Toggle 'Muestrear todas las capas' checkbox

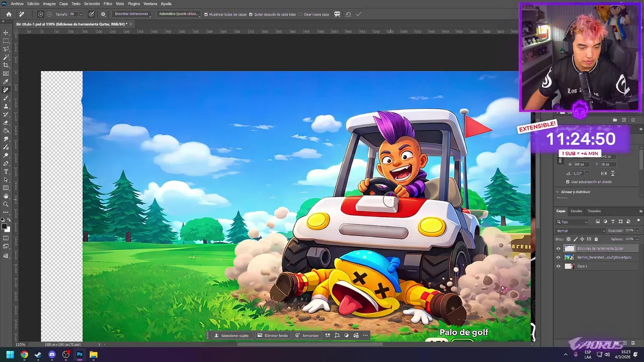[x=206, y=14]
